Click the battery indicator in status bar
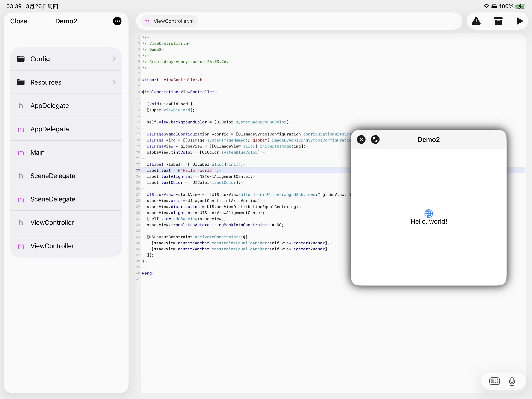532x399 pixels. coord(521,6)
